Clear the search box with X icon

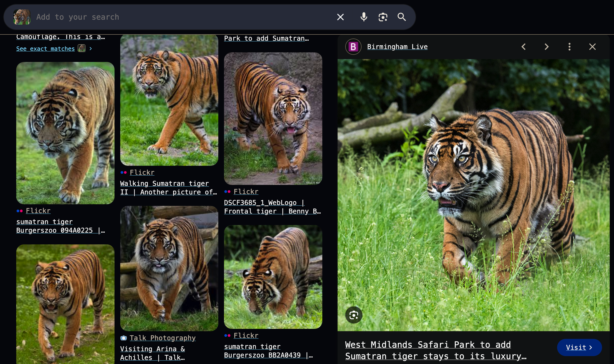(340, 17)
